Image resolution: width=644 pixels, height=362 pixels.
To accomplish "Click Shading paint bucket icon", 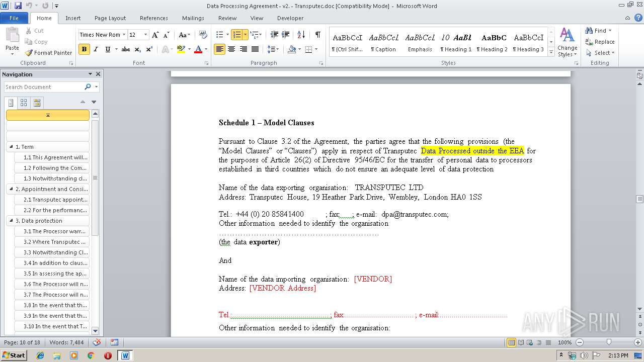I will (292, 49).
